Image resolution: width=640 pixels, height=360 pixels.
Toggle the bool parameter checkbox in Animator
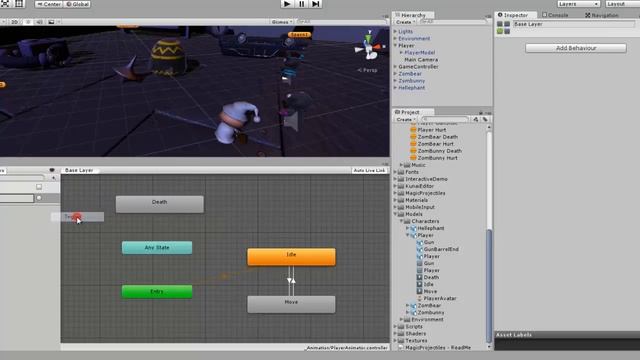[39, 187]
